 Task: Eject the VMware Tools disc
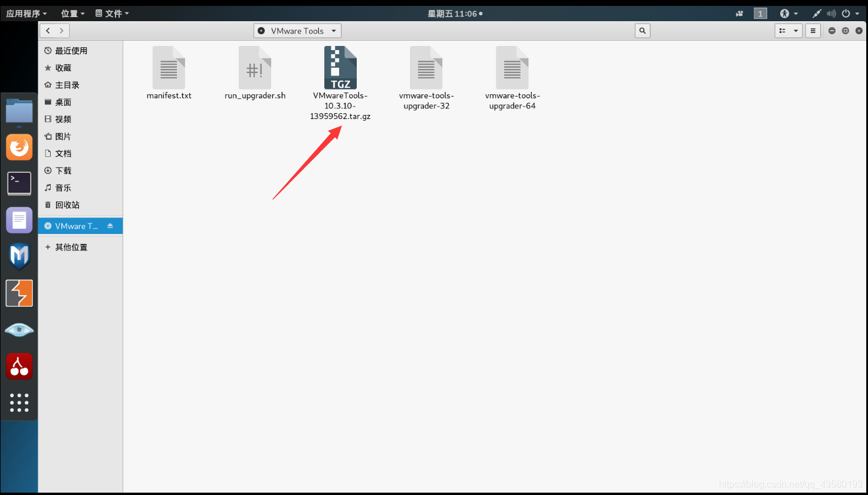110,226
